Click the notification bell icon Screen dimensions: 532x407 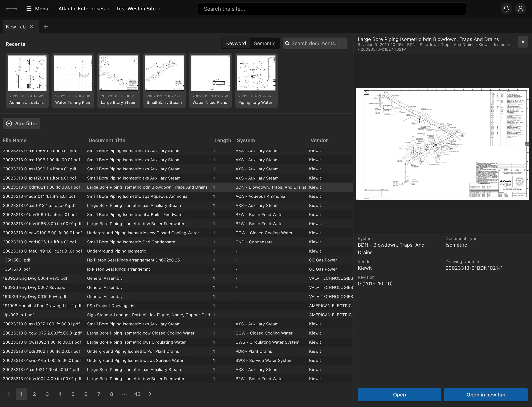[506, 8]
